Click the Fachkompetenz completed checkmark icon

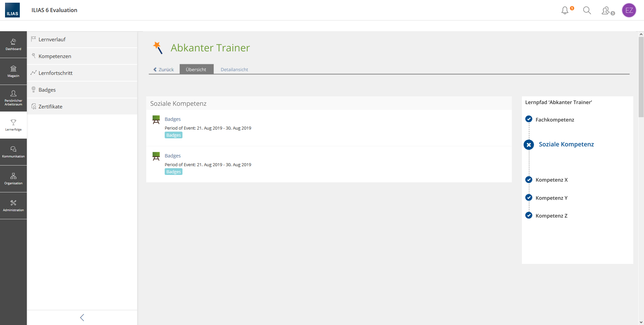pyautogui.click(x=529, y=119)
